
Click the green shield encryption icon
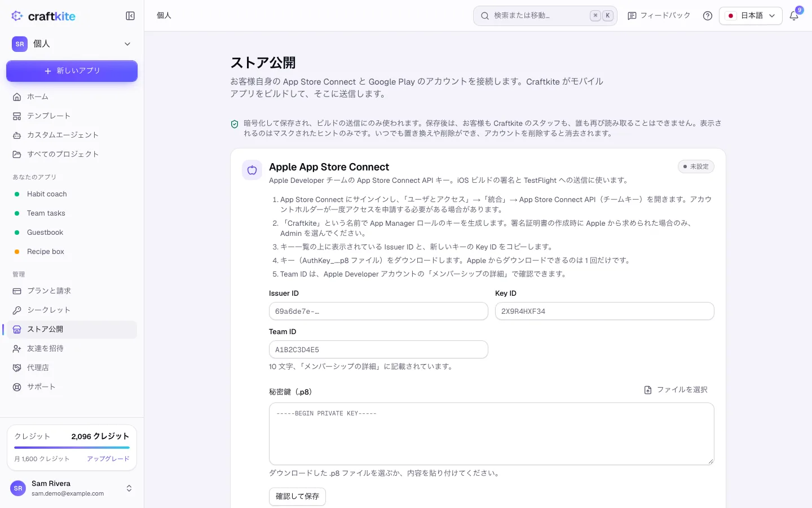(235, 124)
